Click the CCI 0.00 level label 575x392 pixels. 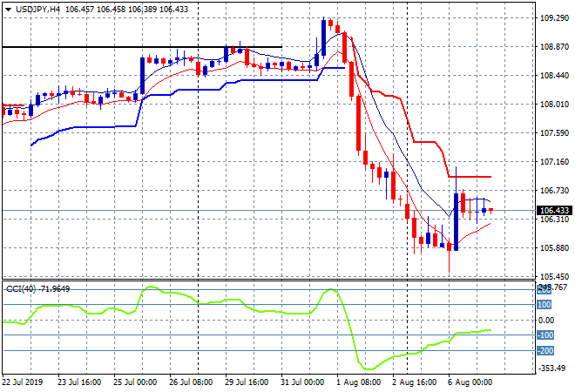[x=546, y=321]
